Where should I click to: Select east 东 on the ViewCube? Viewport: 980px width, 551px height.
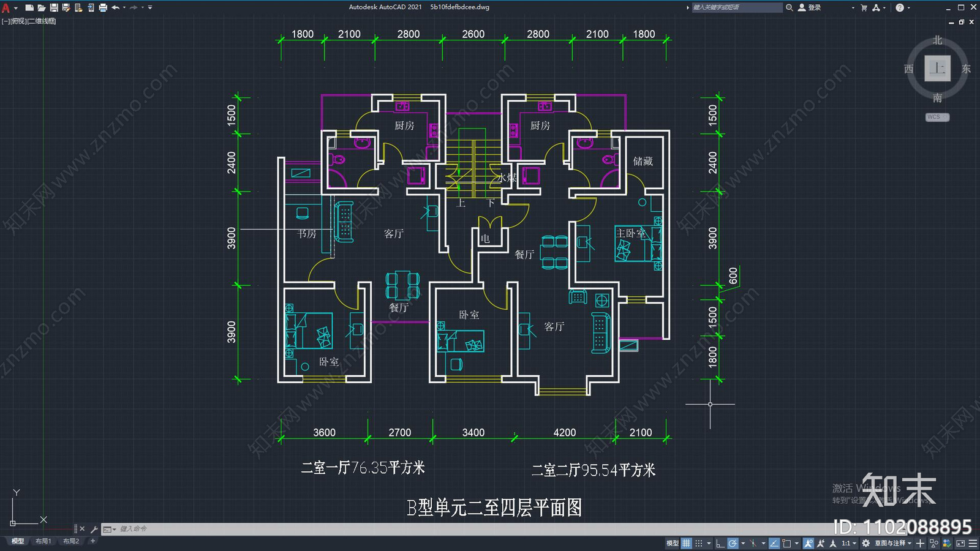click(x=966, y=69)
